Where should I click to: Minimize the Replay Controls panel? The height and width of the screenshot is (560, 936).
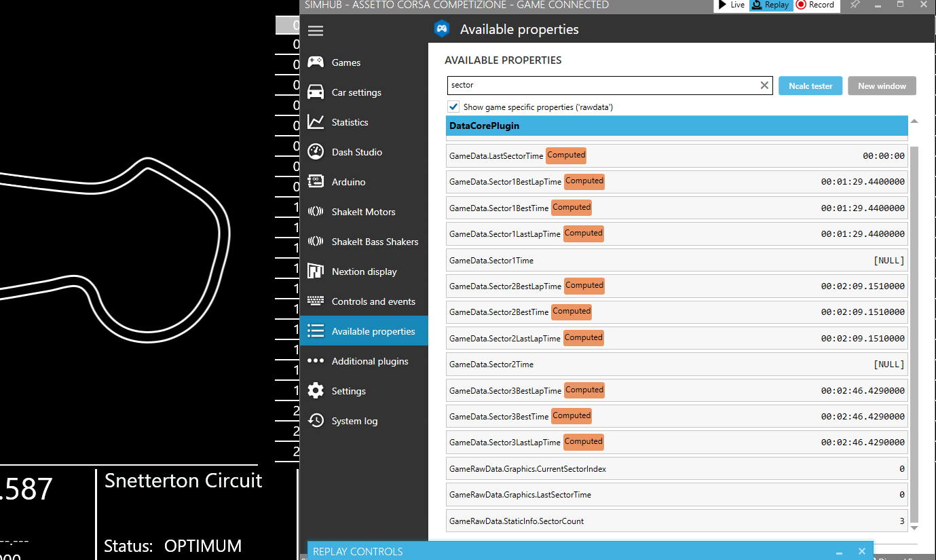pyautogui.click(x=839, y=552)
